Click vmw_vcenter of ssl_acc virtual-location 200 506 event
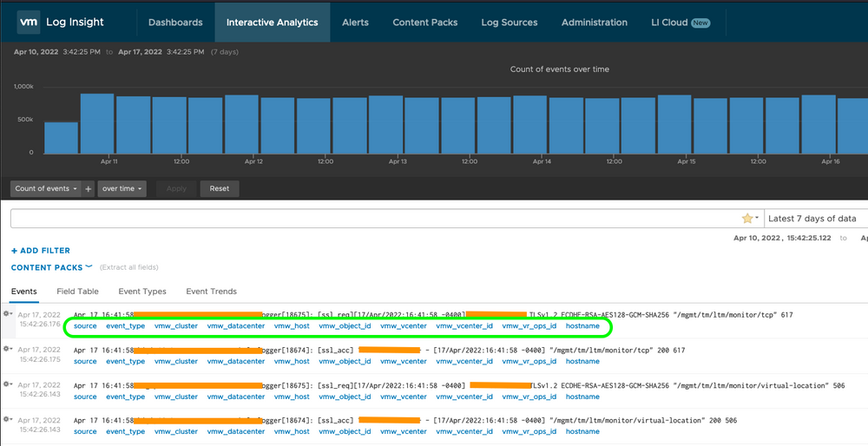 [404, 431]
